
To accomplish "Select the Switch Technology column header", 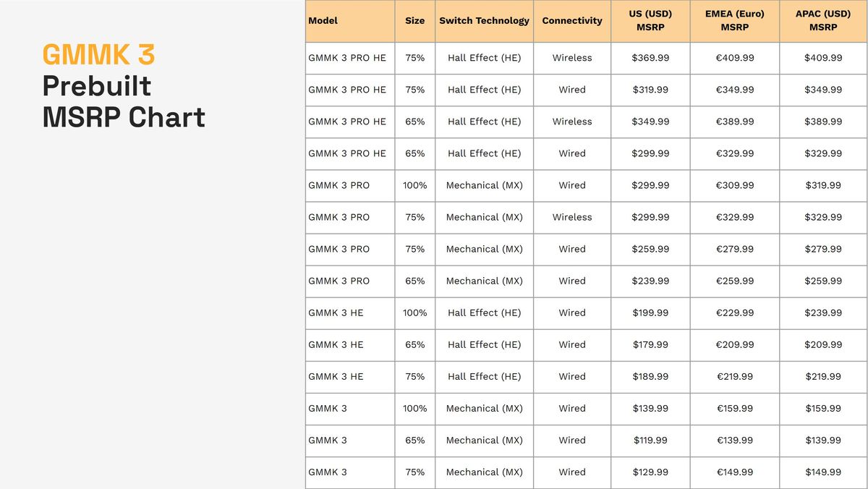I will pos(484,20).
